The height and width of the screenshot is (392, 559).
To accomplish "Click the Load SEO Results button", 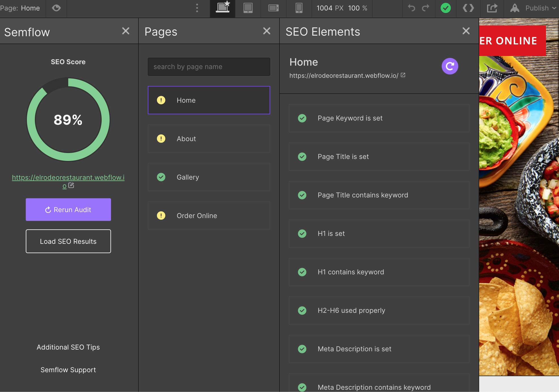I will tap(68, 241).
